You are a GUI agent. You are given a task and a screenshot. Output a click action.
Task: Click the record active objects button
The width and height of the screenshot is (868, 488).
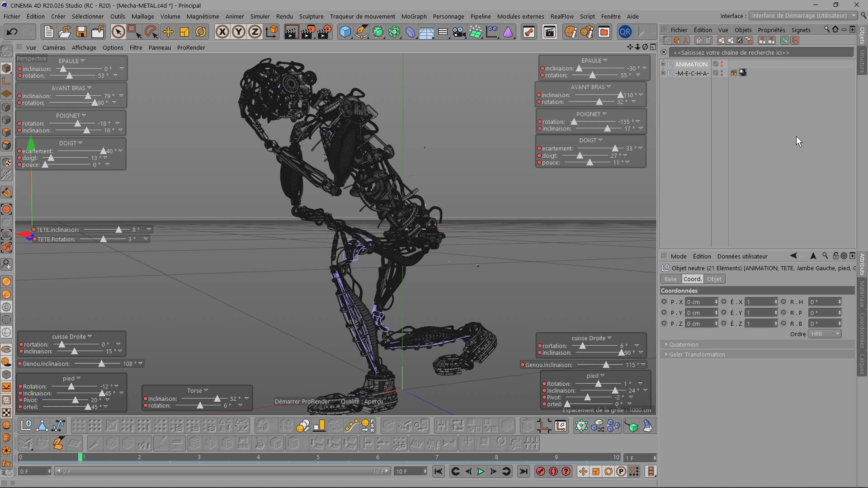pyautogui.click(x=540, y=472)
